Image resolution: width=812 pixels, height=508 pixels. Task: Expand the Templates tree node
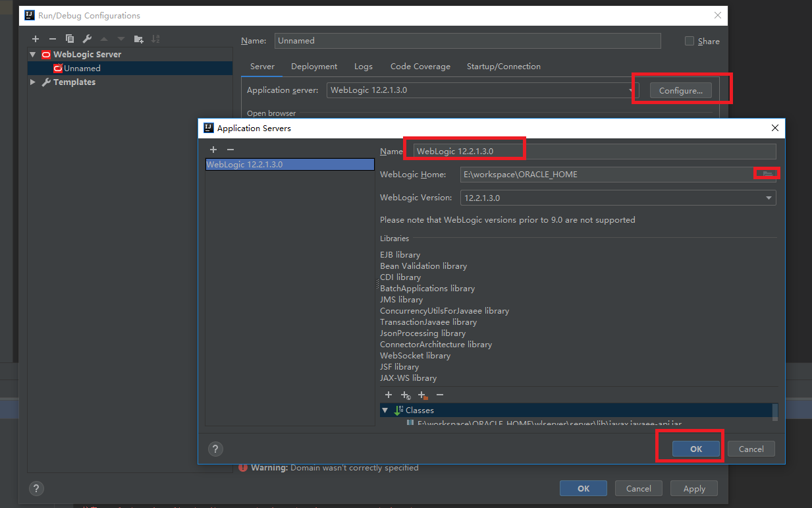pos(33,82)
